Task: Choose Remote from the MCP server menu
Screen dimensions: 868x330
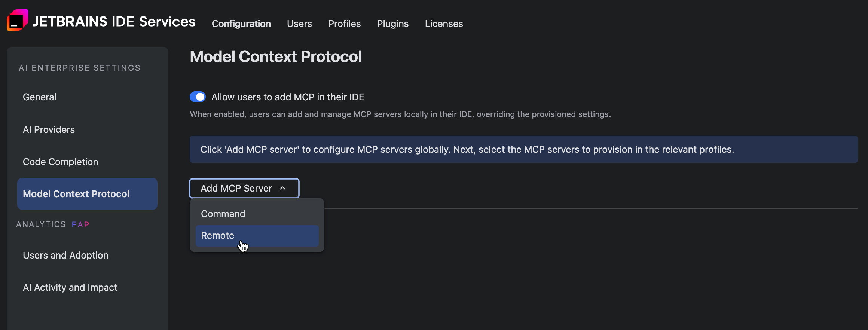Action: pyautogui.click(x=257, y=236)
